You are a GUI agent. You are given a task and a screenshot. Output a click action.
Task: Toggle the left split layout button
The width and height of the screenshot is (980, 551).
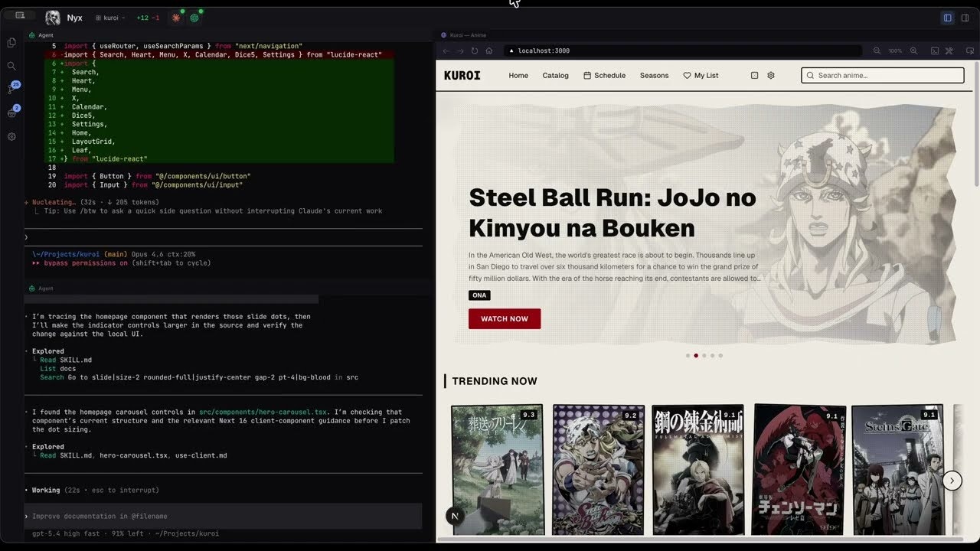947,18
